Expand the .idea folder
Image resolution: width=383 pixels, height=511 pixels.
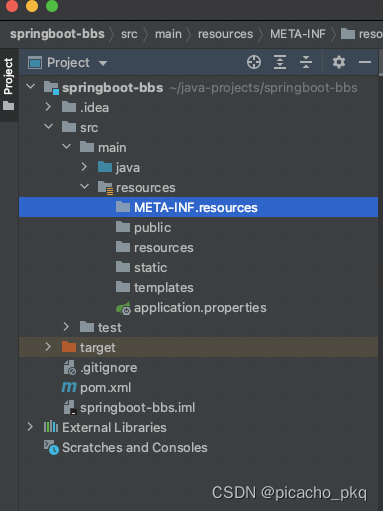[x=48, y=107]
